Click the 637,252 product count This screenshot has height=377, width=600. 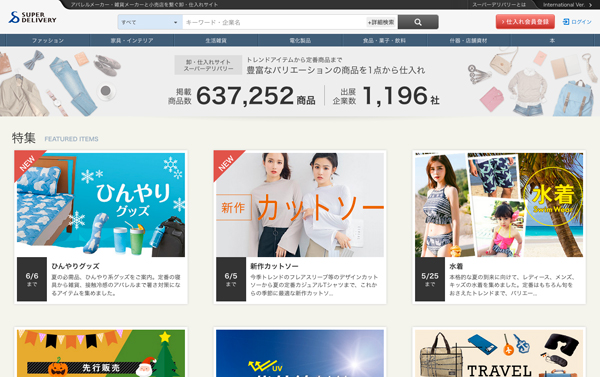coord(245,95)
